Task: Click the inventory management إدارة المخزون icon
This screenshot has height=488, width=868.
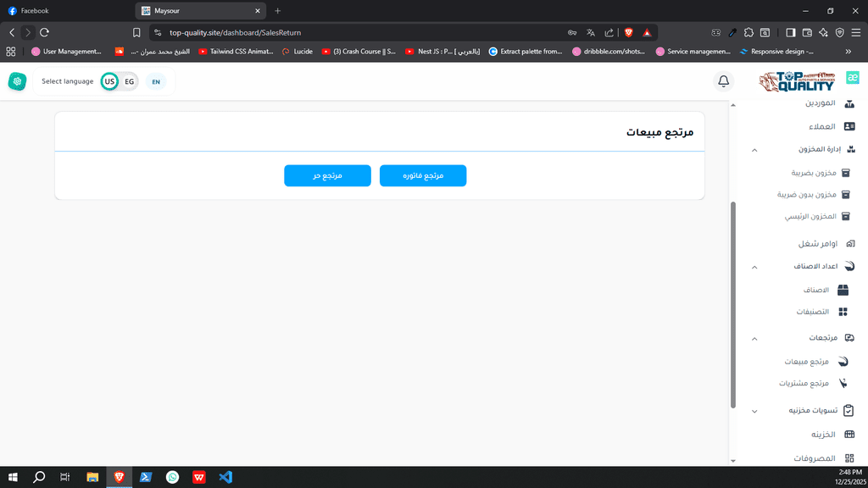Action: coord(851,149)
